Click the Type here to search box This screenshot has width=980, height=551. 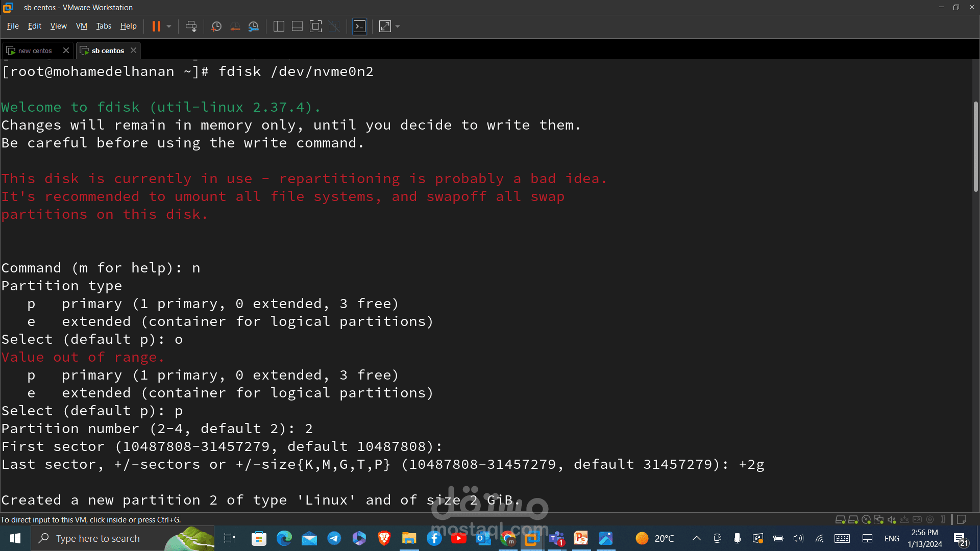pyautogui.click(x=122, y=538)
